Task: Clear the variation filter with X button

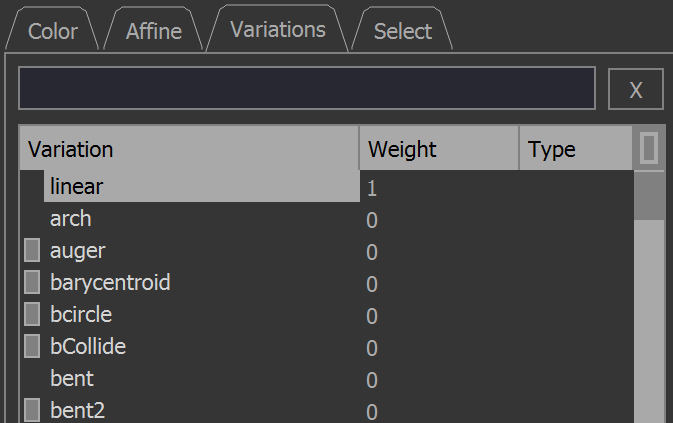Action: pos(636,89)
